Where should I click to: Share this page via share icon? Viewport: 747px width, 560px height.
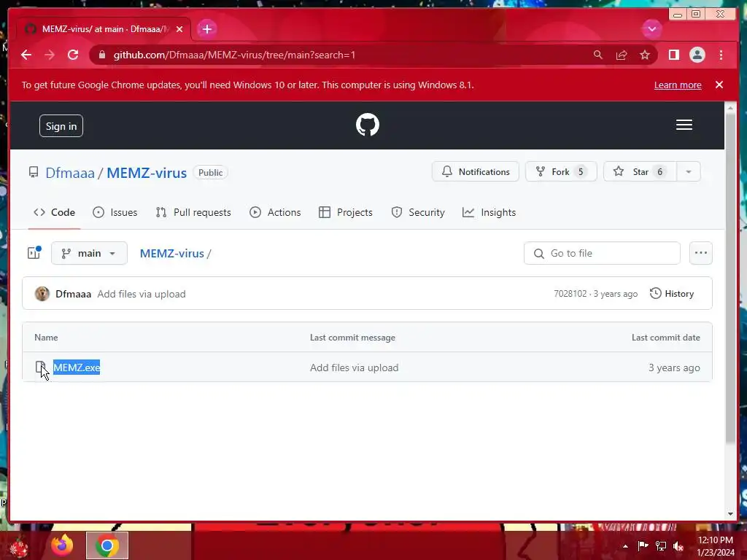(622, 55)
